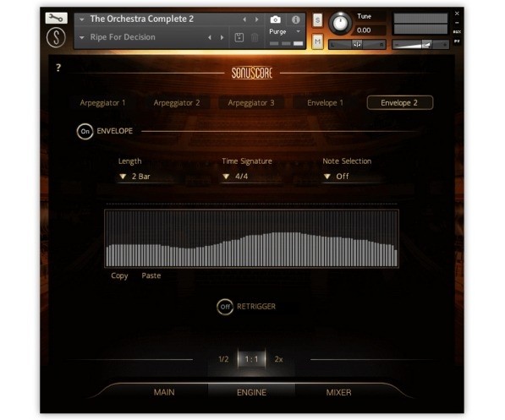The height and width of the screenshot is (420, 505).
Task: Select the 1:1 speed option
Action: 251,359
